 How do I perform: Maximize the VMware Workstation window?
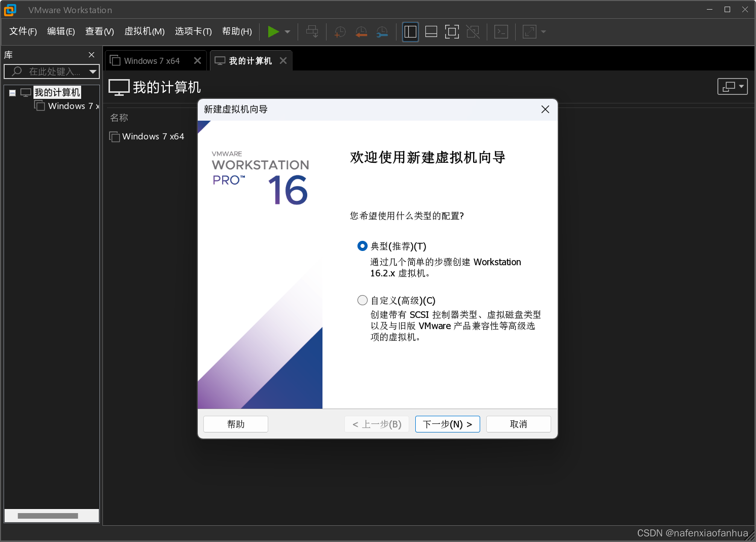[x=727, y=10]
